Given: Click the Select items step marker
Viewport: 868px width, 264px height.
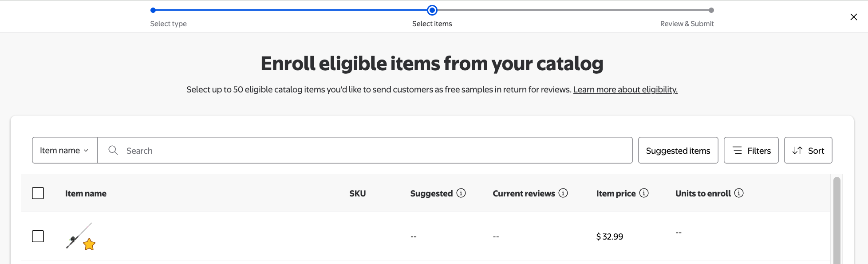Looking at the screenshot, I should point(432,10).
